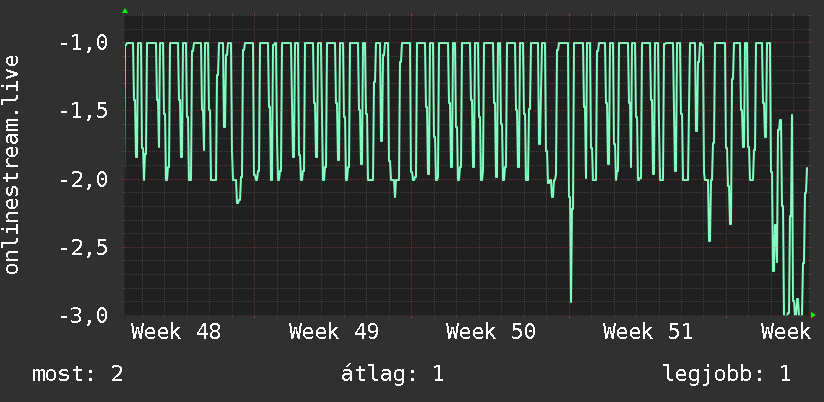824x402 pixels.
Task: Click the "-2,5" y-axis value
Action: [84, 248]
